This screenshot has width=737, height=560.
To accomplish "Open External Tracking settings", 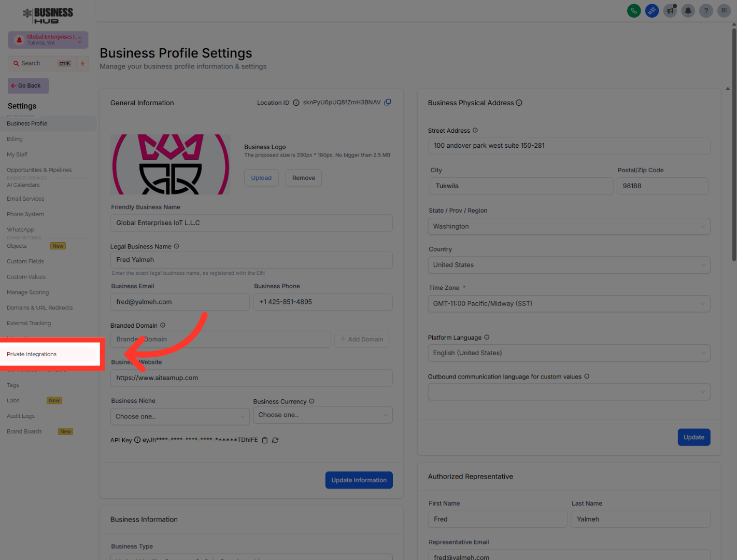I will click(29, 323).
